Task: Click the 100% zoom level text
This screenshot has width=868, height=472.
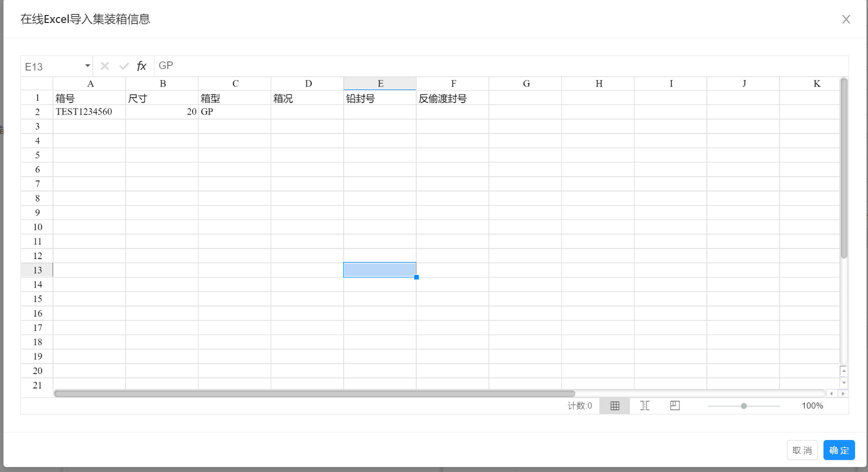Action: tap(812, 405)
